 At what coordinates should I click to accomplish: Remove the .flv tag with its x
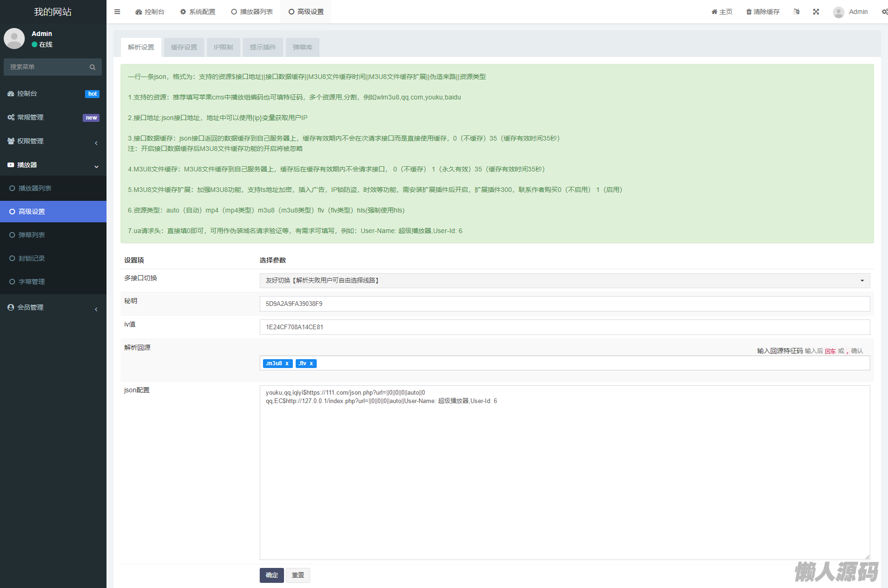(312, 363)
